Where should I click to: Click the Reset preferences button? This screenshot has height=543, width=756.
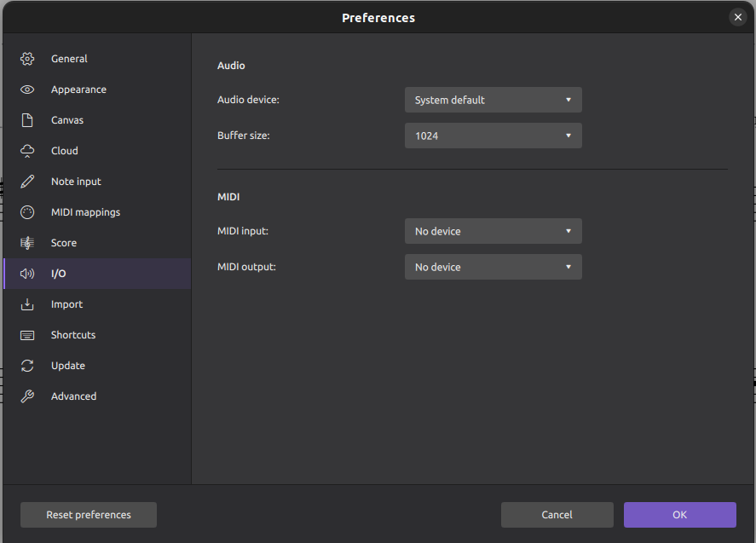pyautogui.click(x=88, y=514)
